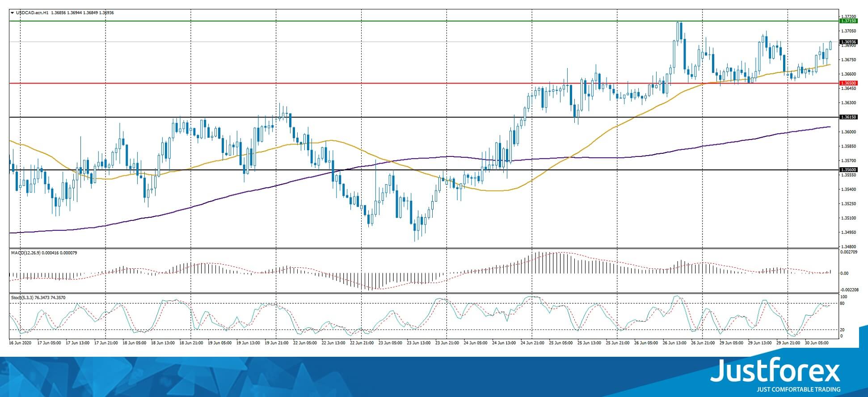Select the black 1.36150 price level tag
868x397 pixels.
849,117
